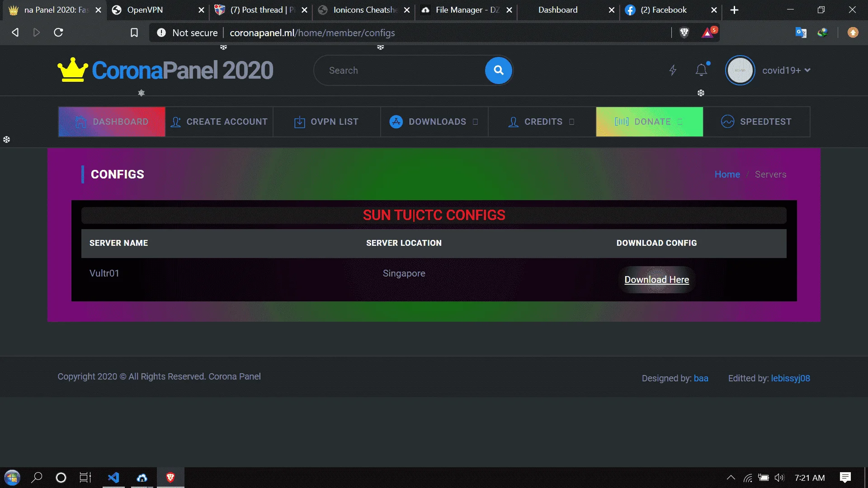Click the Brave browser taskbar icon
Image resolution: width=868 pixels, height=488 pixels.
tap(170, 478)
